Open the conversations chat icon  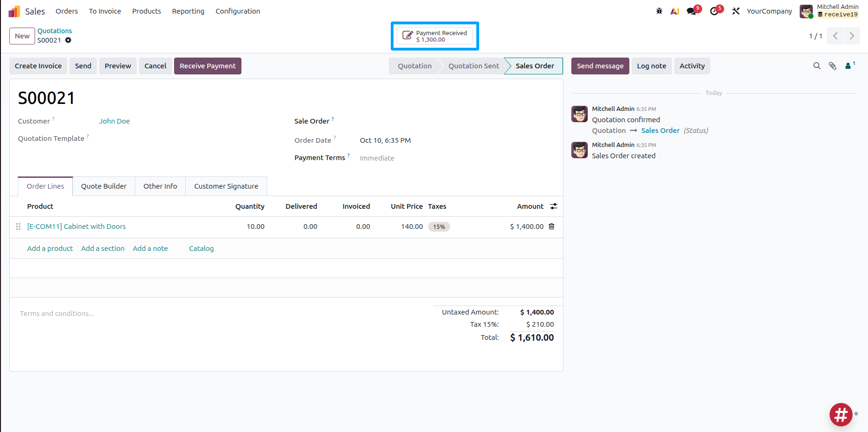click(692, 11)
